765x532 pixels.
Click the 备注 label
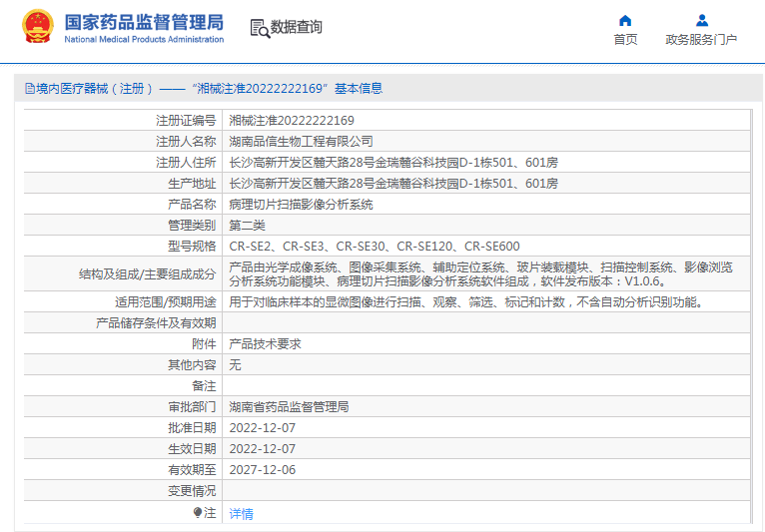click(x=204, y=385)
